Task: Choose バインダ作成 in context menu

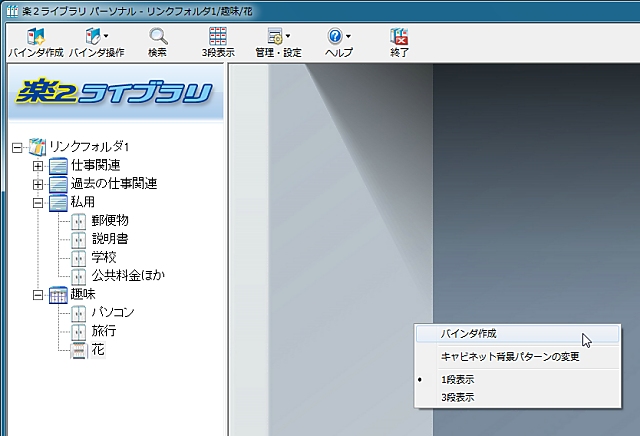Action: (518, 334)
